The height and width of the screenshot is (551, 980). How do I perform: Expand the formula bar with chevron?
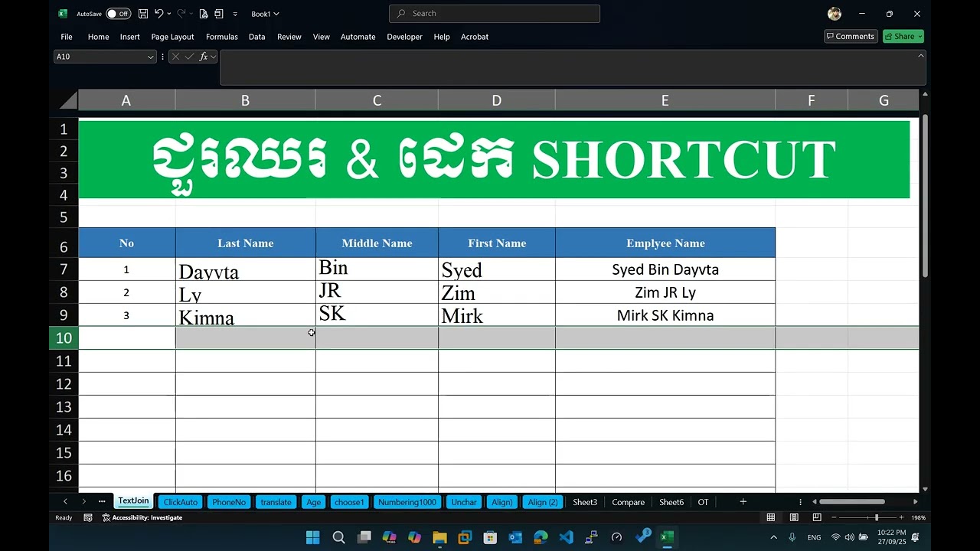click(x=920, y=55)
